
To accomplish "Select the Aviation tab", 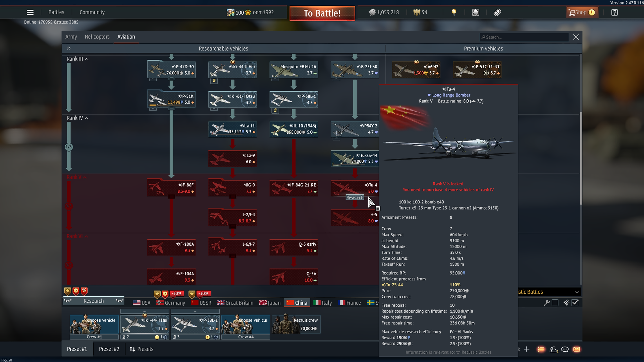I will click(x=126, y=37).
